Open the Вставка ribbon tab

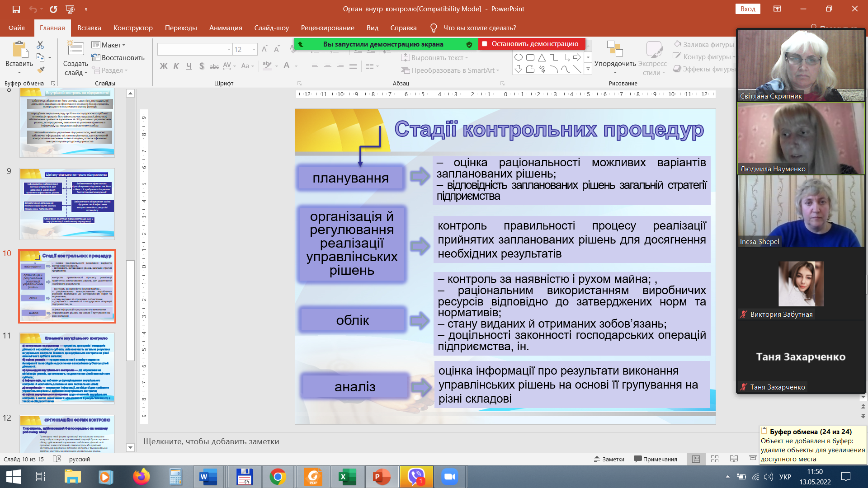(89, 28)
